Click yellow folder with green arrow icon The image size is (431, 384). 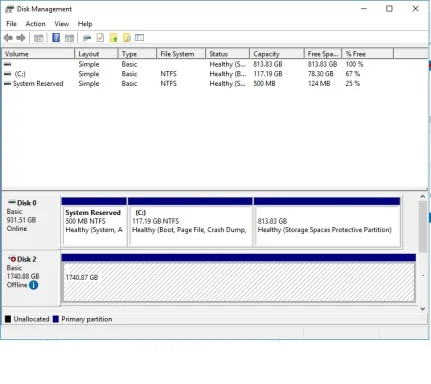coord(114,38)
